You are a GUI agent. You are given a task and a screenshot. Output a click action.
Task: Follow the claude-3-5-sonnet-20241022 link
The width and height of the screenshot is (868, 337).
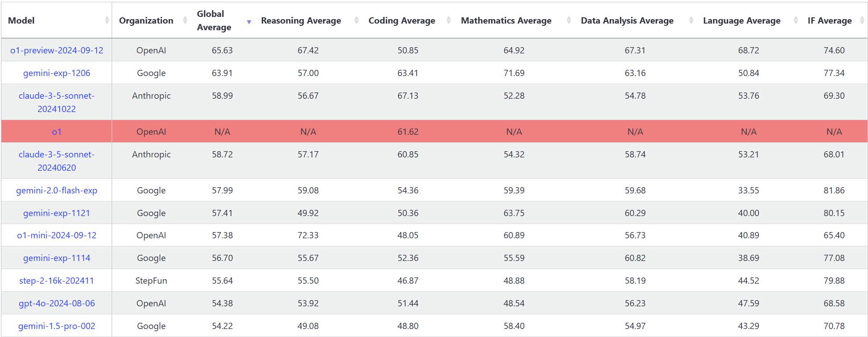coord(57,102)
